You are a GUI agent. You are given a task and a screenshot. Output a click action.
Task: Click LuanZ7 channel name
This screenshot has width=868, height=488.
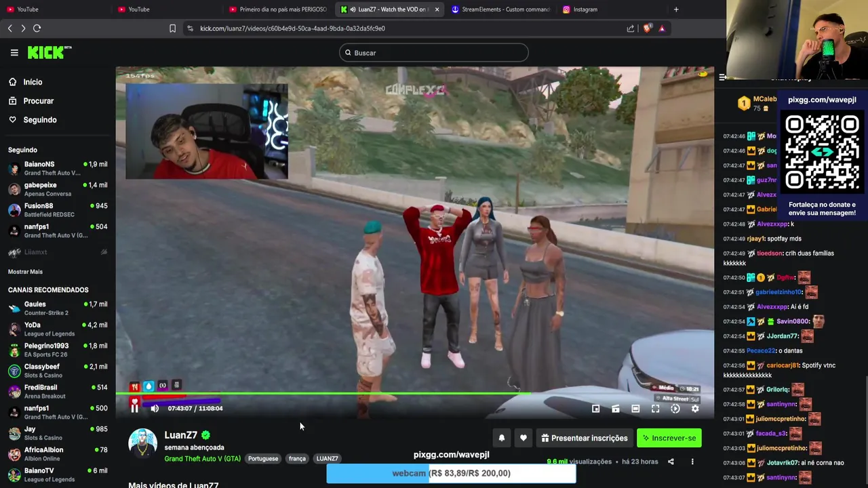(x=180, y=435)
